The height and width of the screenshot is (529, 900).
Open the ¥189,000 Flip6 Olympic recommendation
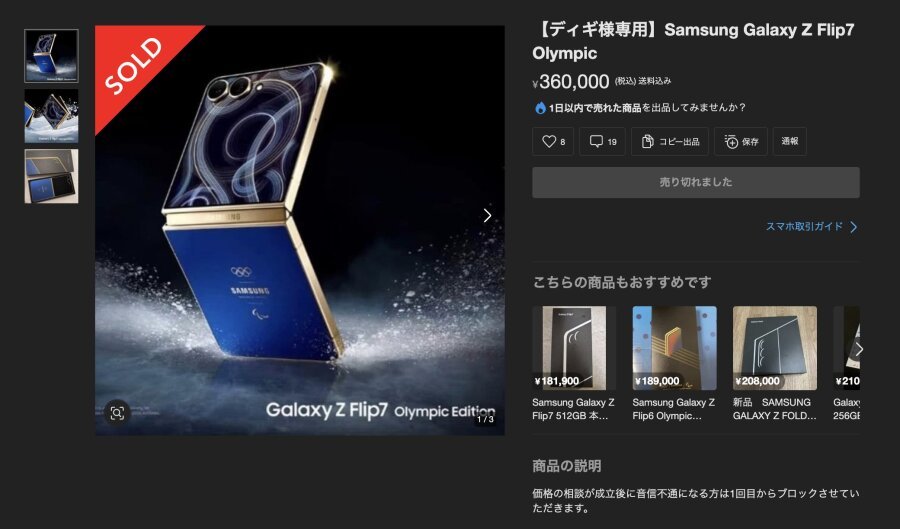[x=674, y=364]
